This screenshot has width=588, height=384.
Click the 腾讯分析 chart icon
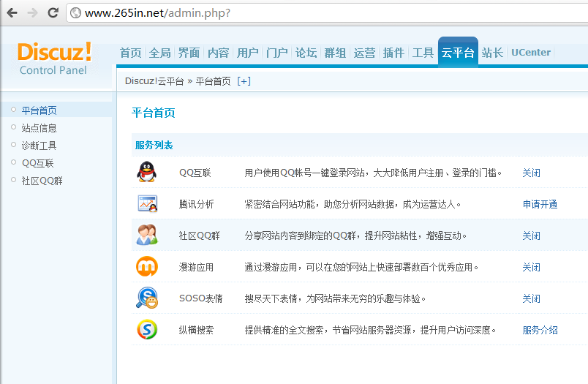coord(147,203)
